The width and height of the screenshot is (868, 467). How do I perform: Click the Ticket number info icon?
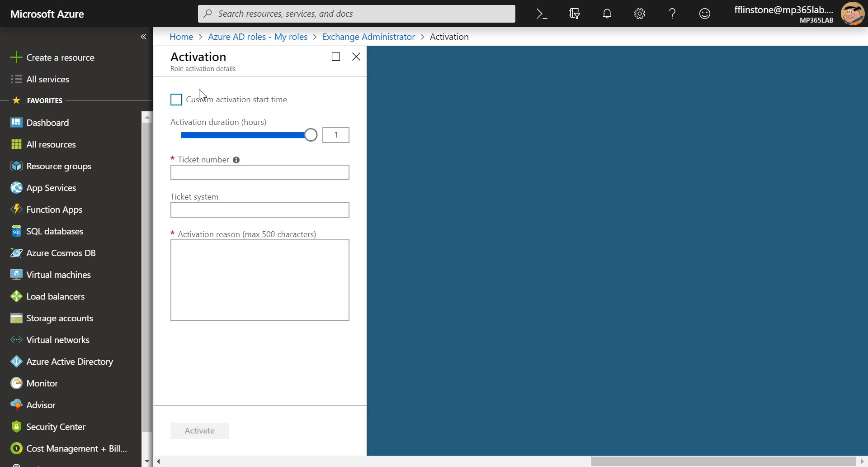(236, 160)
